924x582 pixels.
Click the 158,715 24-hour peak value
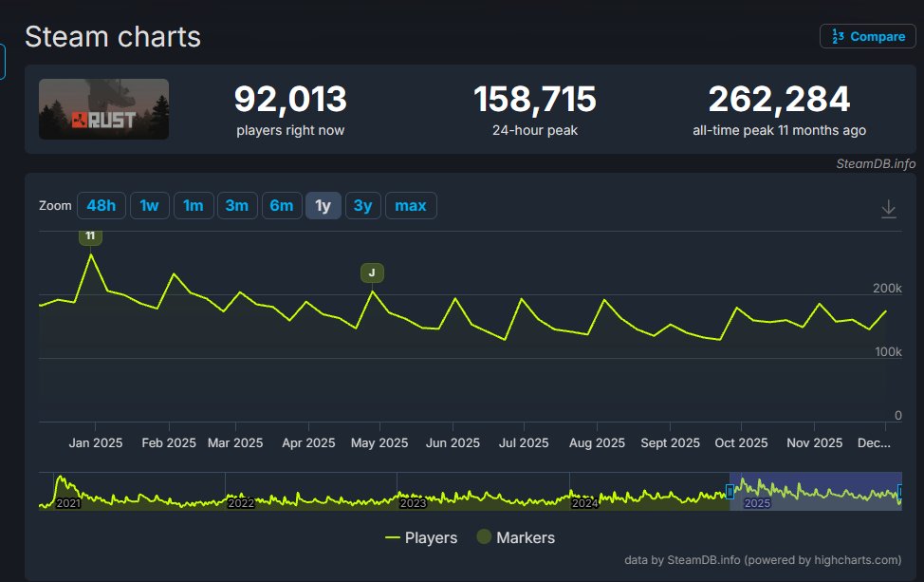coord(535,99)
